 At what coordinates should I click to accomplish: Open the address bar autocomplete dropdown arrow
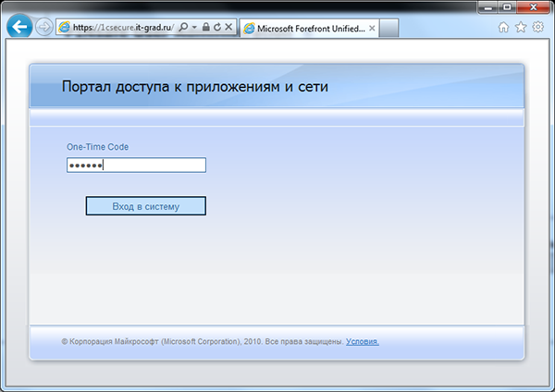[194, 27]
